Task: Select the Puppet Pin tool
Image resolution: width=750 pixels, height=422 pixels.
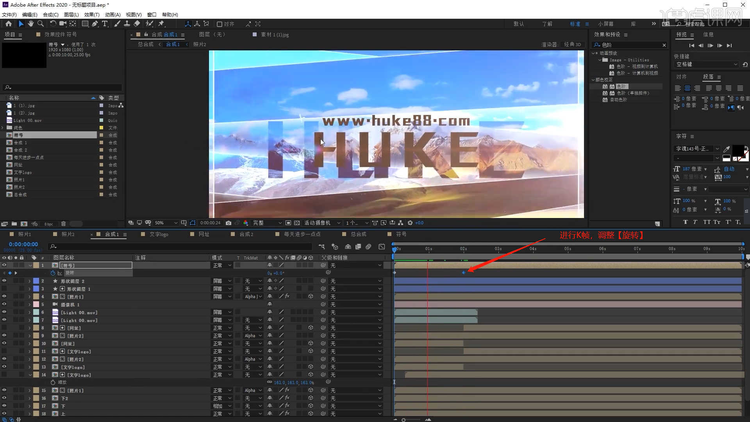Action: [161, 23]
